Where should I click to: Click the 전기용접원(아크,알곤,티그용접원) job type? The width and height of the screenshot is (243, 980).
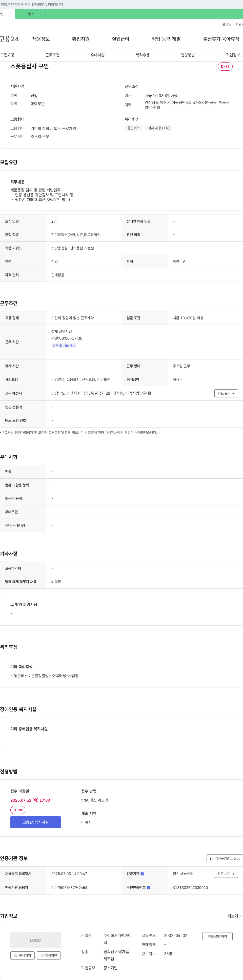(x=76, y=235)
